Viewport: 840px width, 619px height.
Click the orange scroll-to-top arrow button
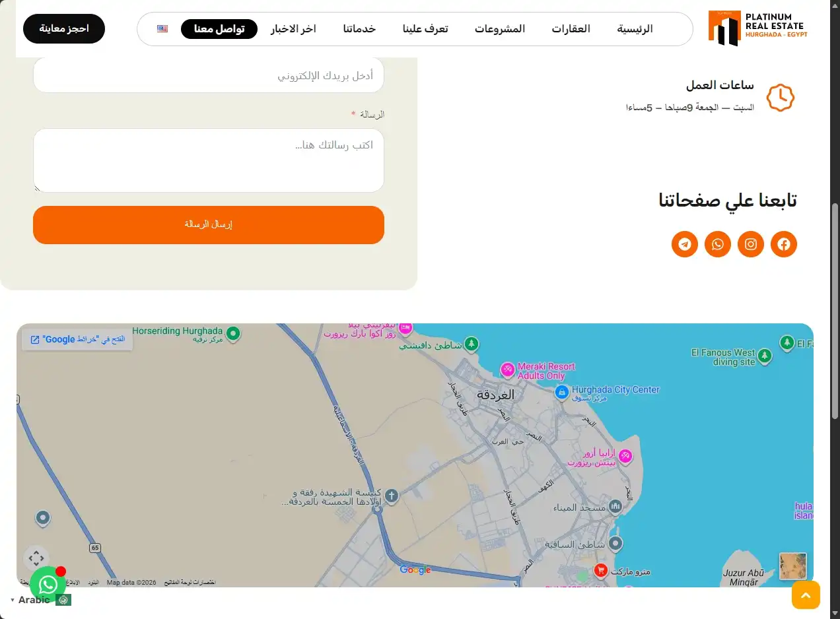pyautogui.click(x=806, y=595)
